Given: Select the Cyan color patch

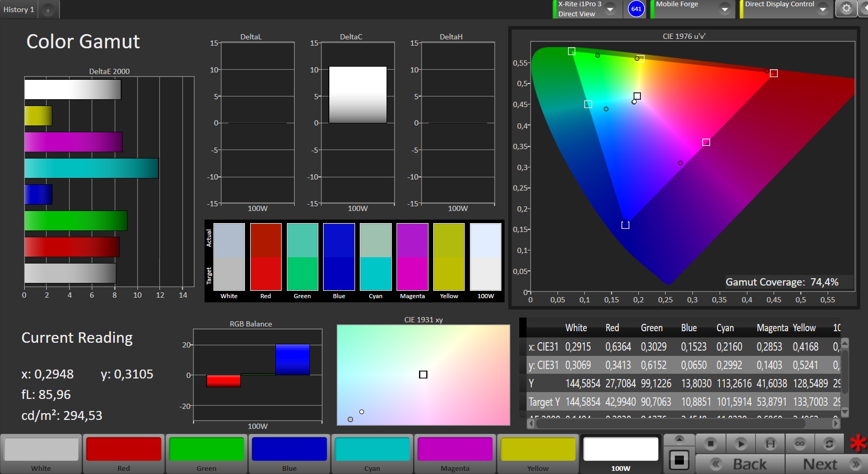Looking at the screenshot, I should tap(372, 454).
